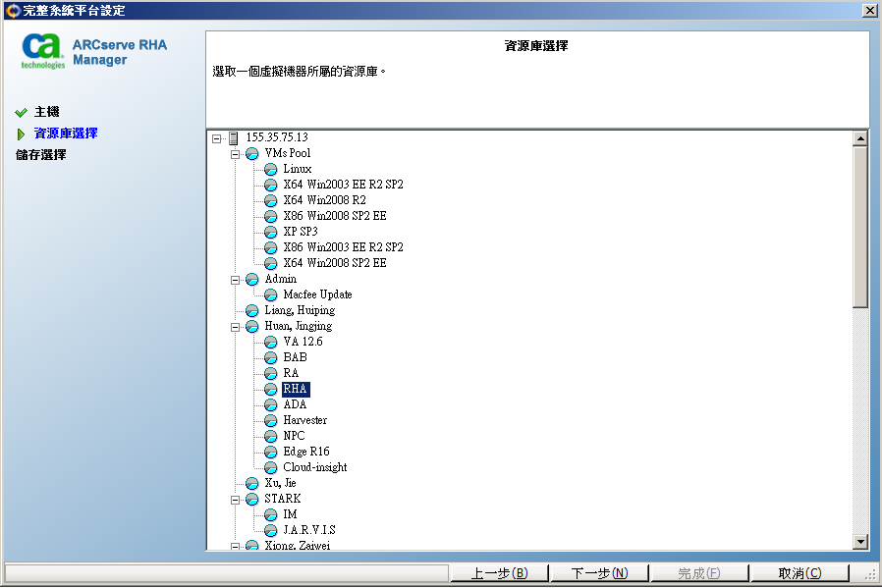Image resolution: width=882 pixels, height=588 pixels.
Task: Collapse the Xiong, Zaiwei node
Action: point(235,547)
